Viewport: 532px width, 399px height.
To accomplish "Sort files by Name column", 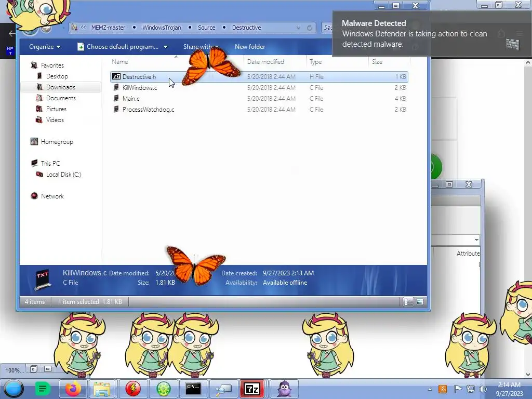I will click(x=120, y=62).
